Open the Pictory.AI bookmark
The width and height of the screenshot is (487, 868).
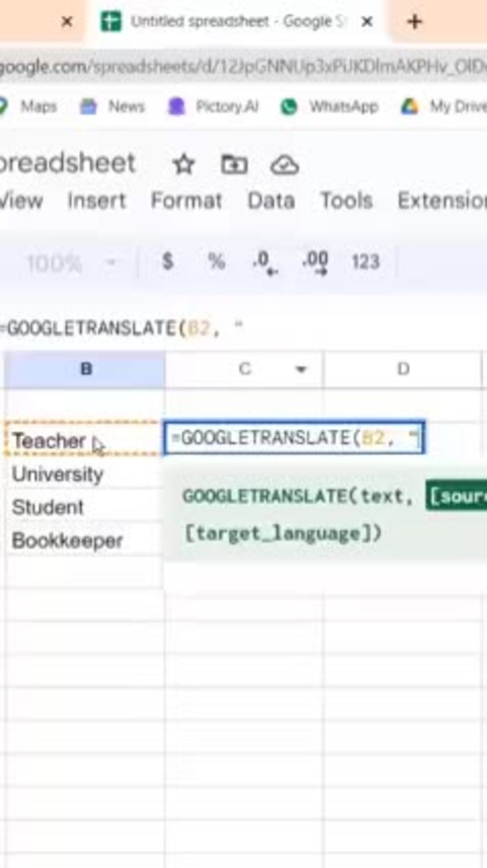pyautogui.click(x=213, y=106)
